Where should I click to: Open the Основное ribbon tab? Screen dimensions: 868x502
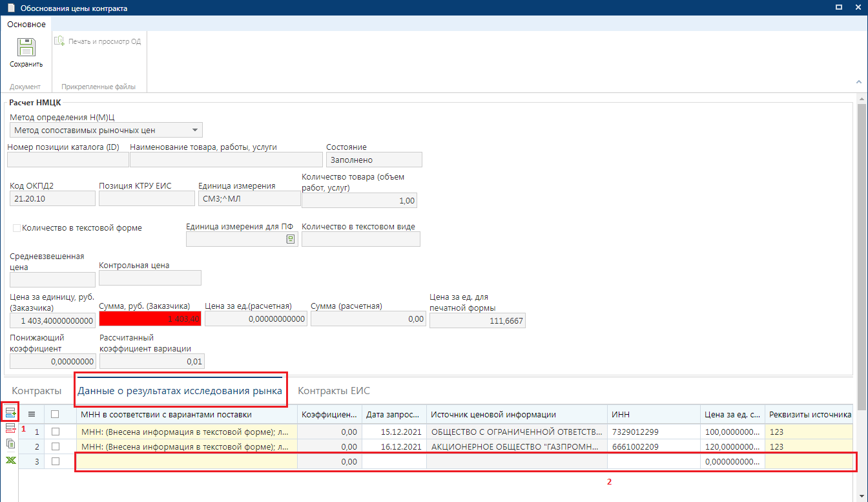(x=26, y=24)
